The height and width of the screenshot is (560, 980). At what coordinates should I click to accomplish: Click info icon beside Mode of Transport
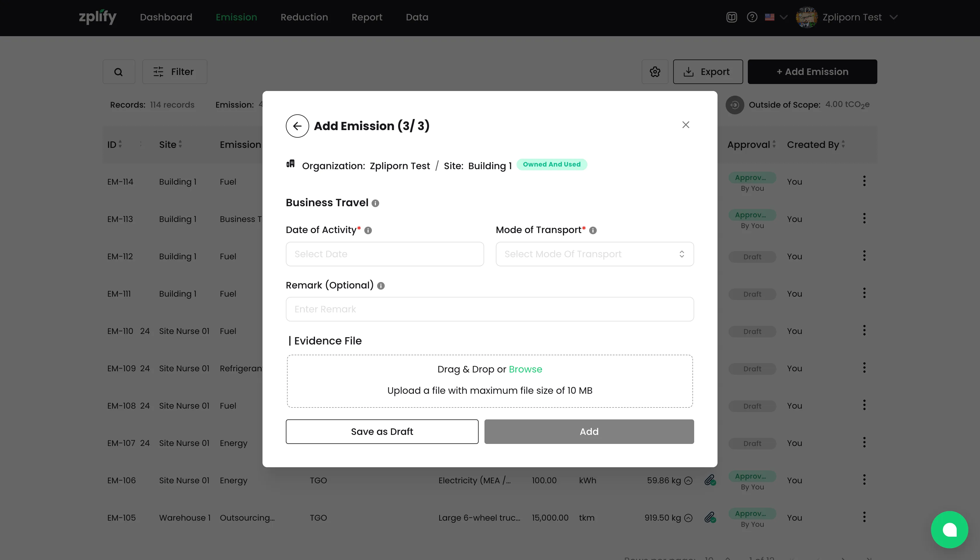click(593, 230)
